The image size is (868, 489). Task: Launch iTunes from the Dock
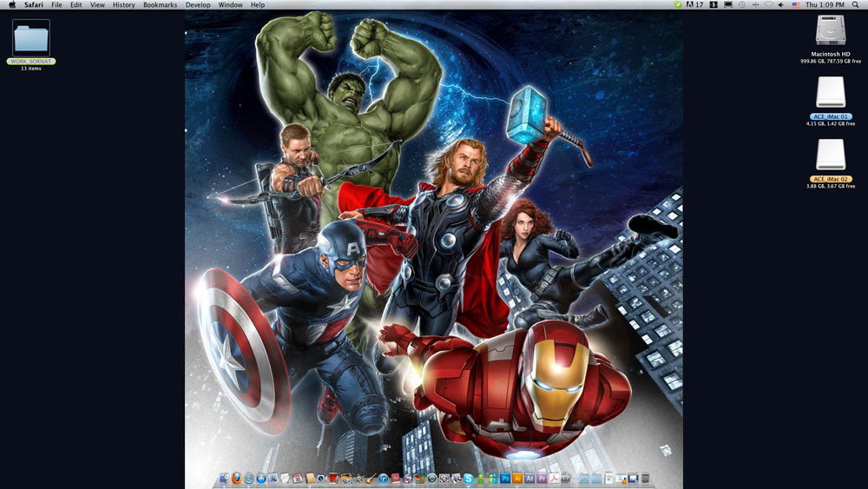click(x=383, y=478)
